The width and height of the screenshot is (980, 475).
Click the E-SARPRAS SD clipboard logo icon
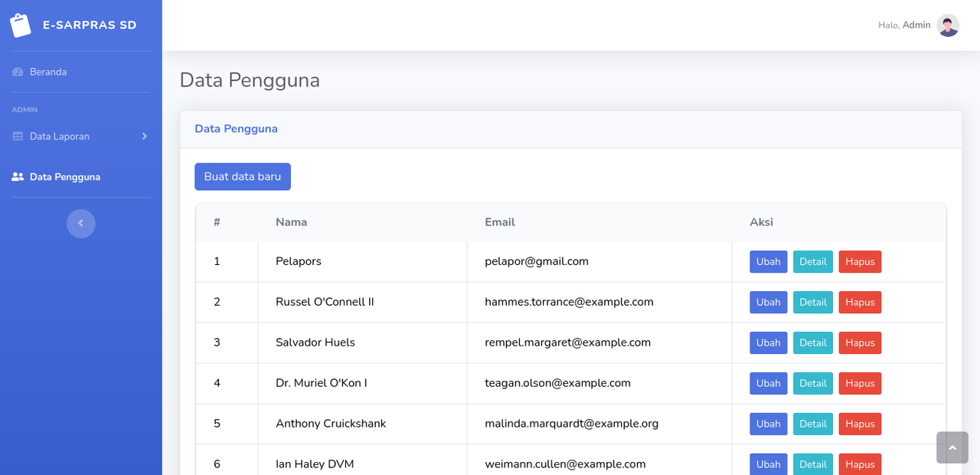point(21,25)
